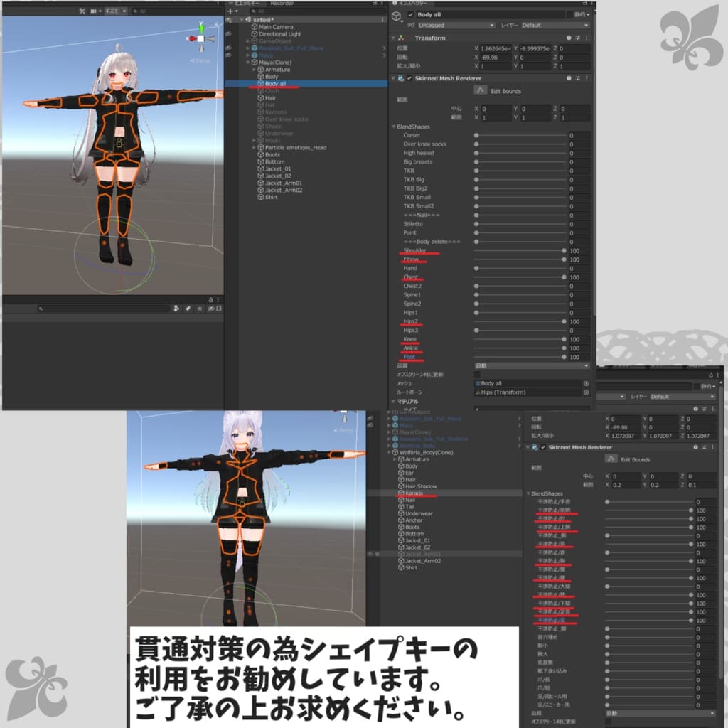Click the Edit Bounds icon in upper inspector

480,90
